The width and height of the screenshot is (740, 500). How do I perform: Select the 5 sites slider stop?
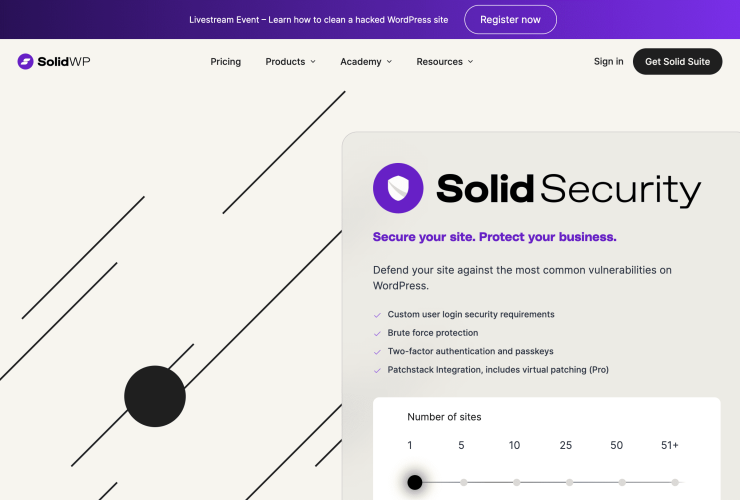coord(463,483)
